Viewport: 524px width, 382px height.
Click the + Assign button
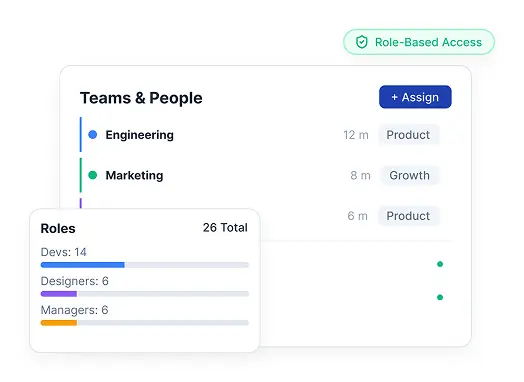(x=415, y=97)
